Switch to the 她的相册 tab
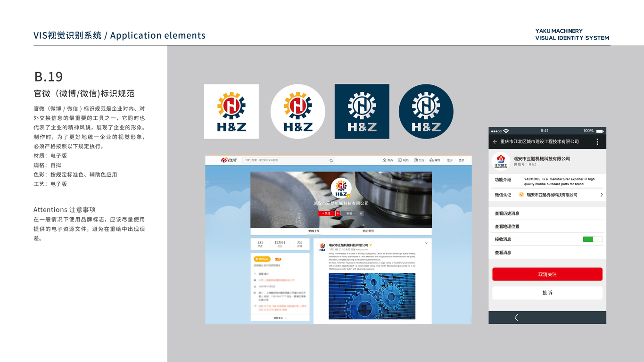Screen dimensions: 644x362 tap(368, 231)
